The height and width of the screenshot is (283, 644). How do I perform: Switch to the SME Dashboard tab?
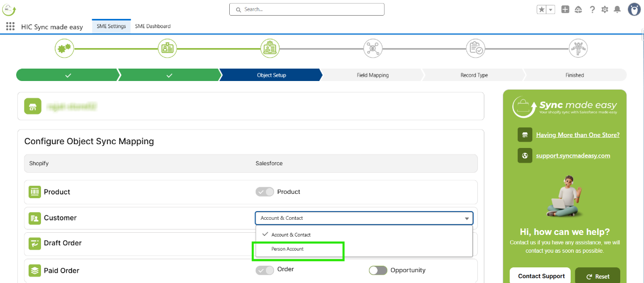[153, 26]
